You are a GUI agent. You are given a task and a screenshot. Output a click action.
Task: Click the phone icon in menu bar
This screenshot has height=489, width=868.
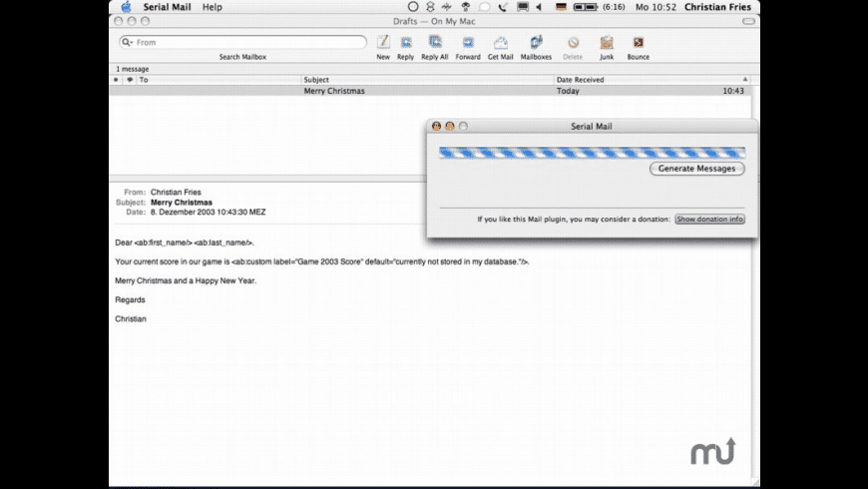point(503,7)
